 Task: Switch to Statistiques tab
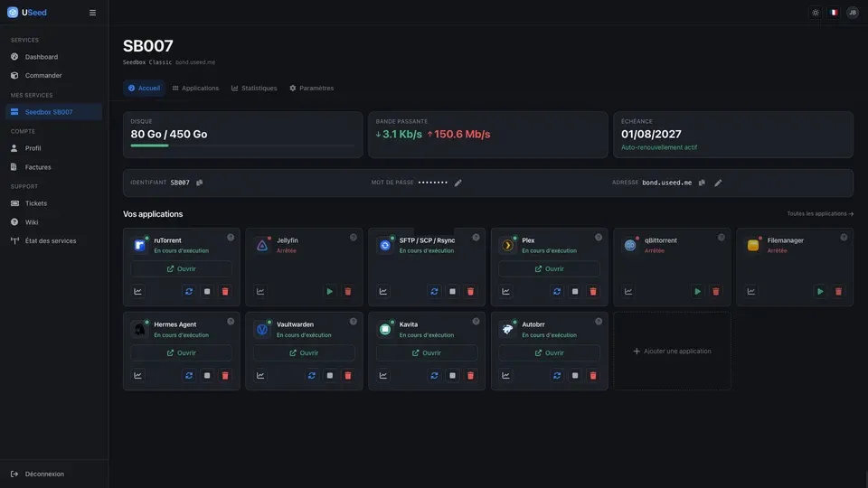point(254,88)
